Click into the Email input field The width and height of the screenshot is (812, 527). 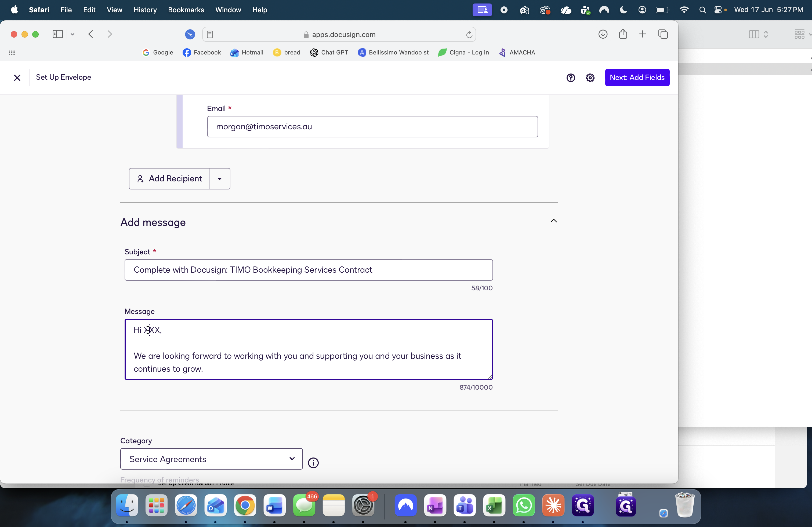[x=372, y=126]
